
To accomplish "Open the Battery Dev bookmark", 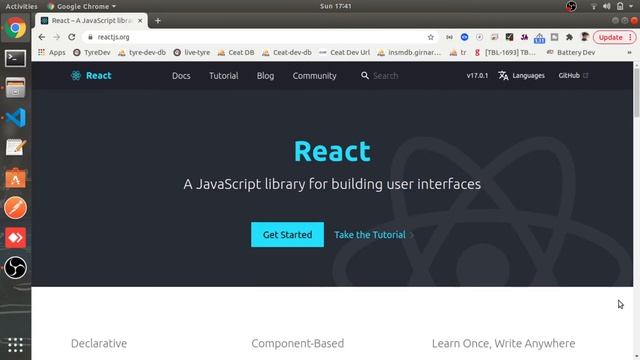I will 570,52.
